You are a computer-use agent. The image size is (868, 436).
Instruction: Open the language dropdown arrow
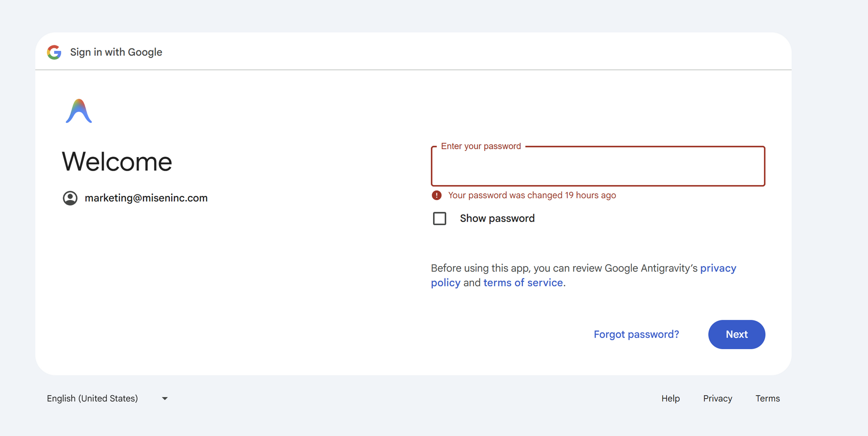pyautogui.click(x=165, y=398)
